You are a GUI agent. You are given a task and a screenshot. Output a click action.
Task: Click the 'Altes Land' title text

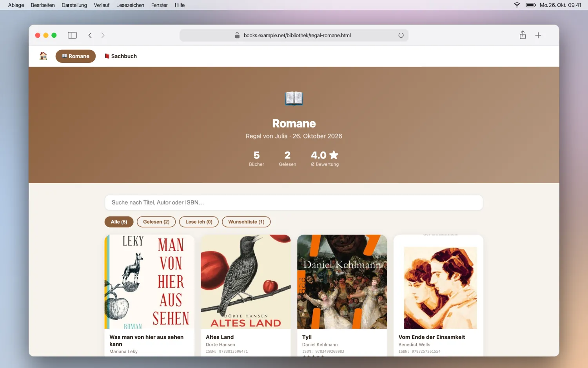coord(220,337)
